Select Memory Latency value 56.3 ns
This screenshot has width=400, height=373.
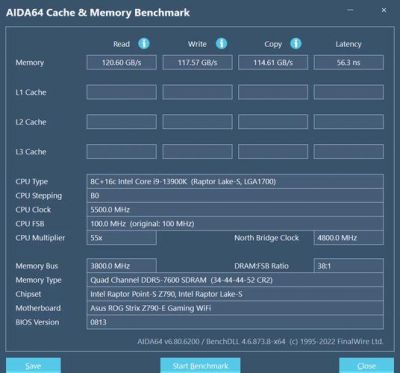pyautogui.click(x=349, y=63)
